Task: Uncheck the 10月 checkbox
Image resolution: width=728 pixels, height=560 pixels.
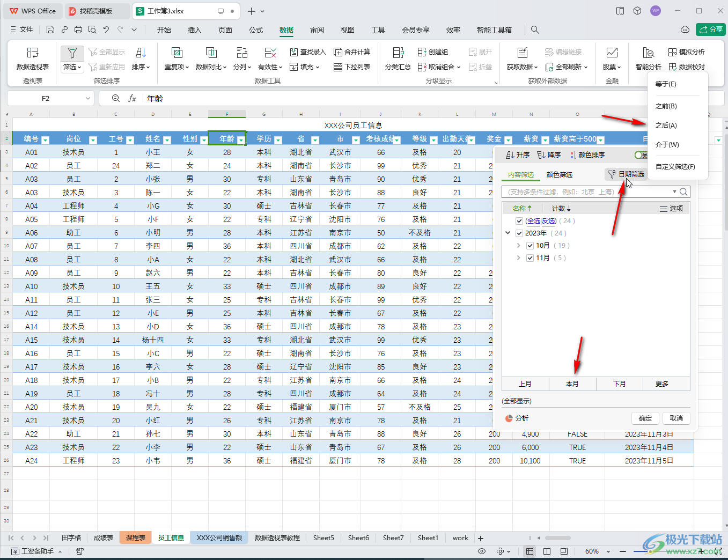Action: tap(530, 246)
